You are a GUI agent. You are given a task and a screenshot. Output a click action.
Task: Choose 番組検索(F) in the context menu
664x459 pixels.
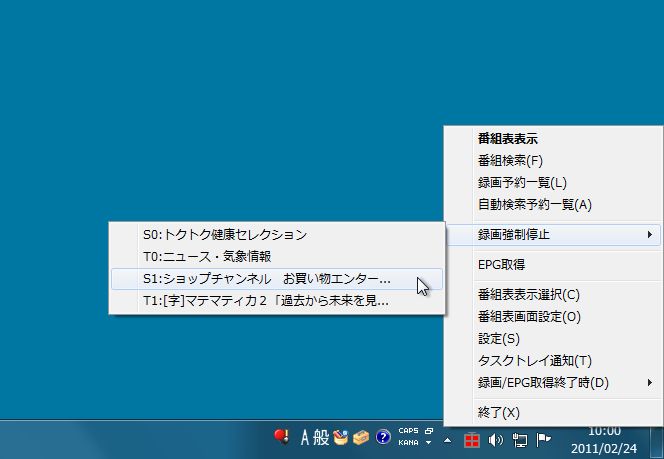click(554, 160)
